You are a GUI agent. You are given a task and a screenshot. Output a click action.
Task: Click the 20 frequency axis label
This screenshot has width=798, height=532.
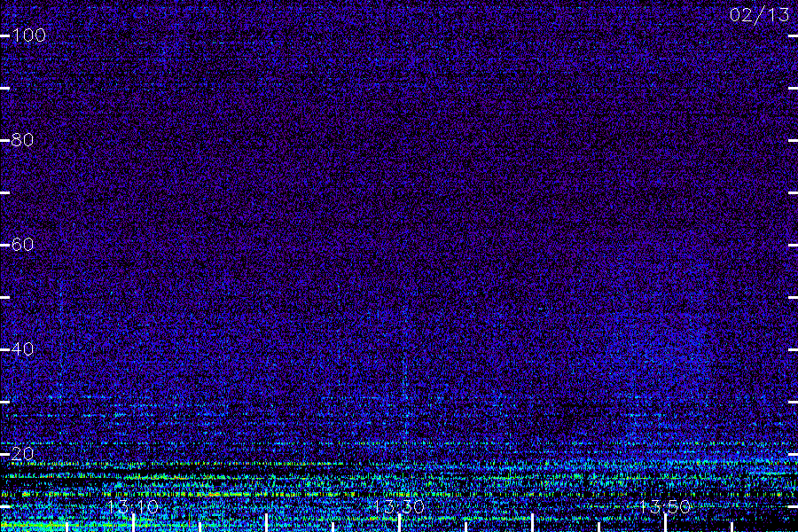pyautogui.click(x=22, y=453)
